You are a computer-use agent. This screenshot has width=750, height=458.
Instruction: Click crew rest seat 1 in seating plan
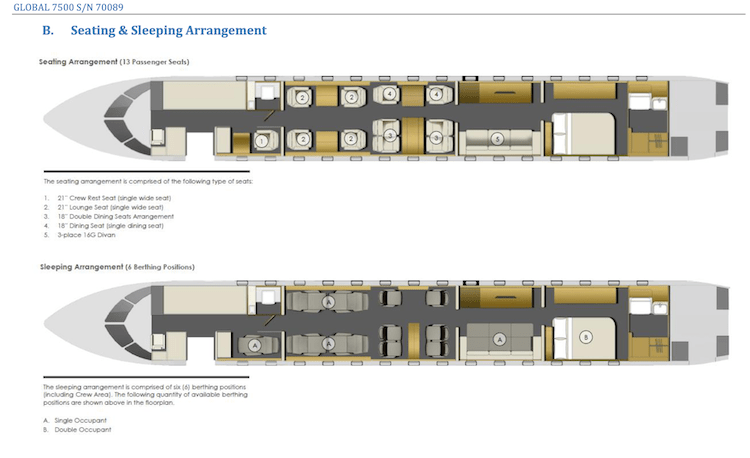coord(260,142)
